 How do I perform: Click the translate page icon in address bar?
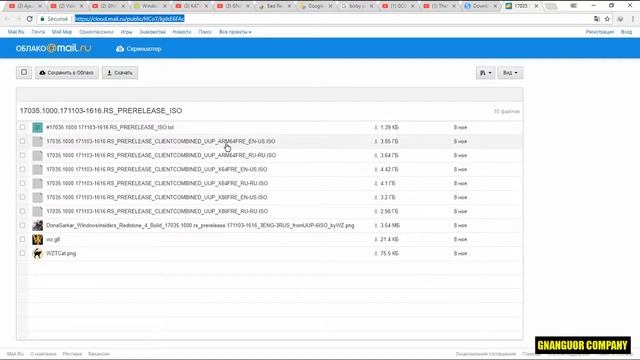(597, 19)
